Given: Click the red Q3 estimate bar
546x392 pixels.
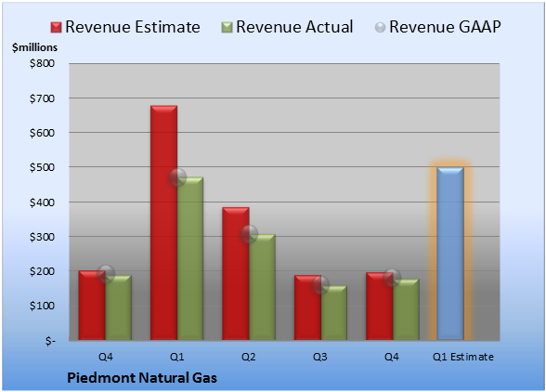Looking at the screenshot, I should point(308,307).
